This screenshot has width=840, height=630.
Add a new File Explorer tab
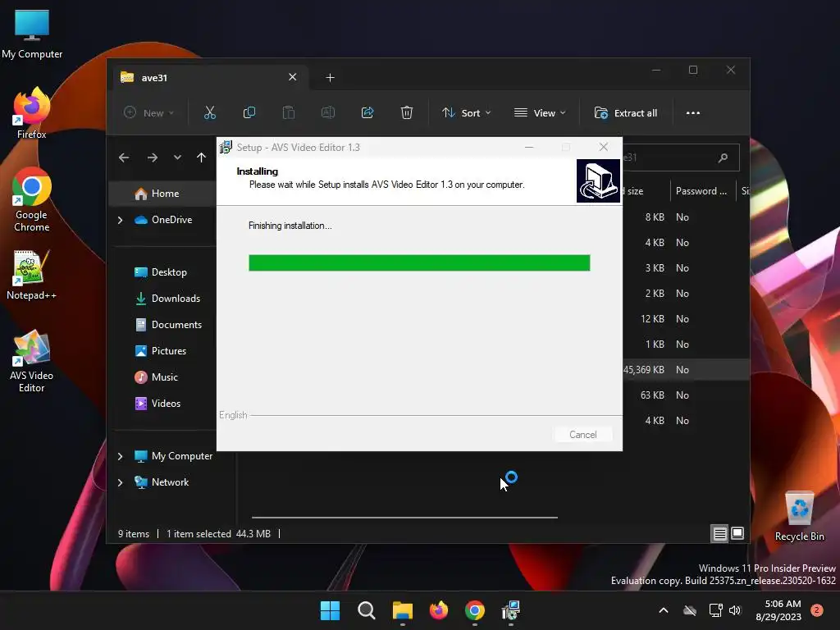click(330, 78)
